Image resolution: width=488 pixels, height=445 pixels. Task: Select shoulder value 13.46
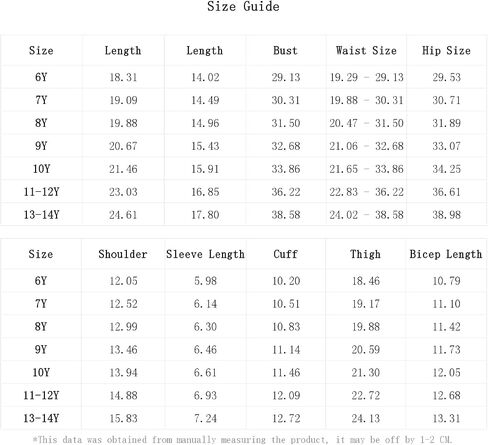123,350
